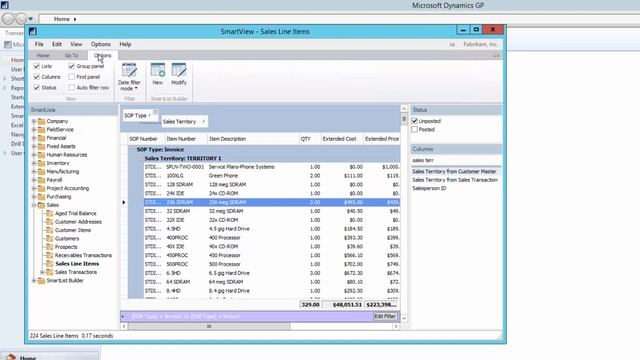The image size is (640, 360).
Task: Sort by the QTY column header
Action: click(310, 139)
